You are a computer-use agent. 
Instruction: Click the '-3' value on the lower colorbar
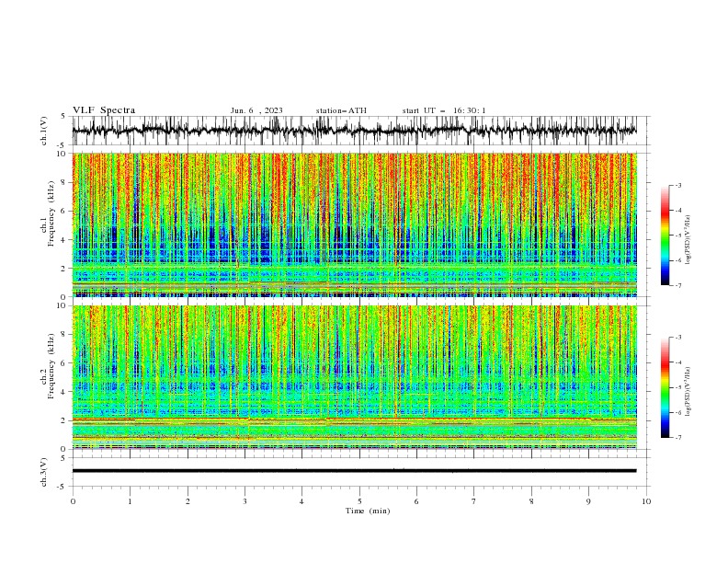pos(677,338)
